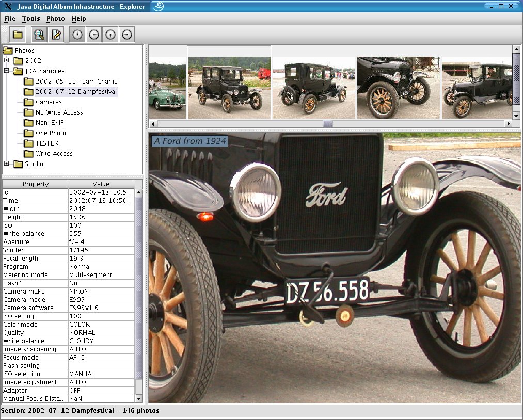Select the Shutter value '1/145'

[x=101, y=250]
